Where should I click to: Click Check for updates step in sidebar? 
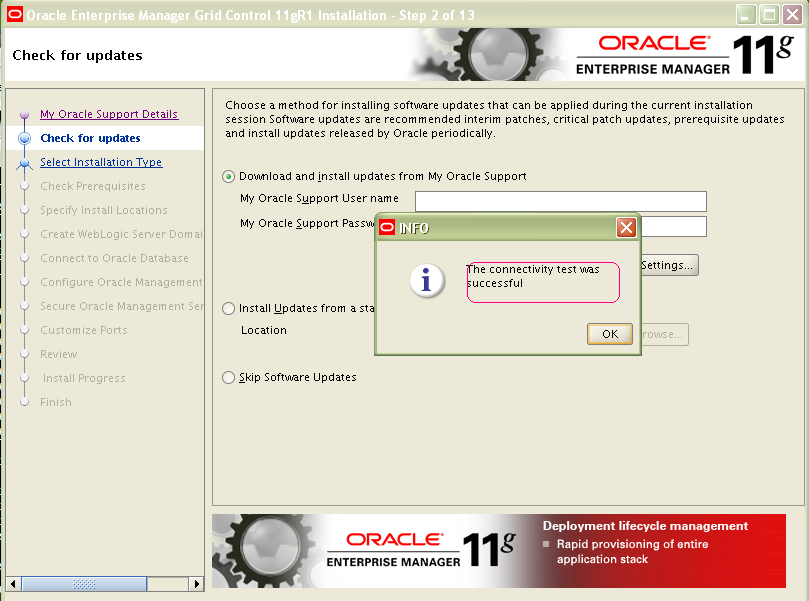pos(90,138)
